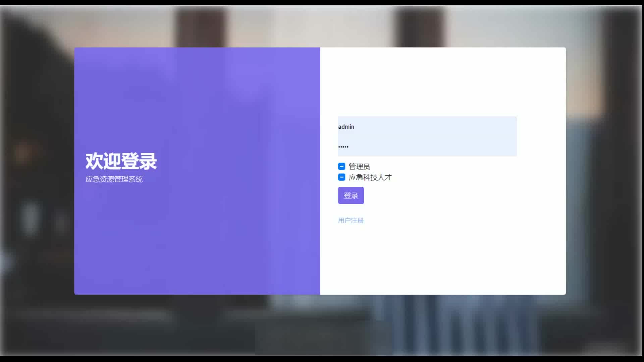Click the 管理员 label text
This screenshot has width=644, height=362.
pyautogui.click(x=359, y=167)
